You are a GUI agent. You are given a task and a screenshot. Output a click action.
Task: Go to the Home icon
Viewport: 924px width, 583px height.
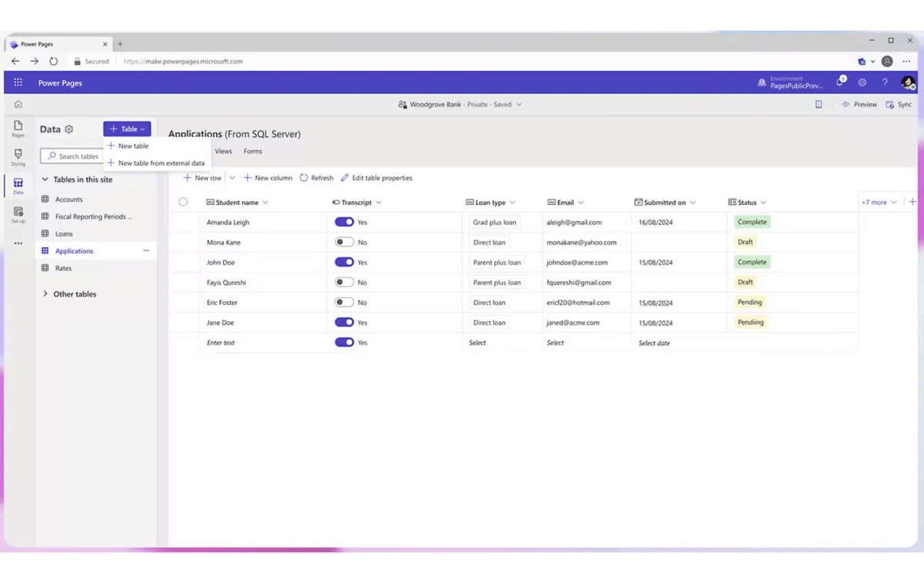(x=18, y=105)
